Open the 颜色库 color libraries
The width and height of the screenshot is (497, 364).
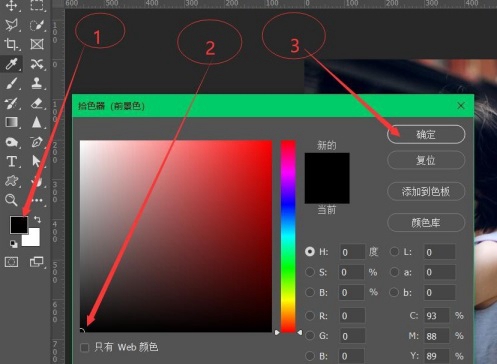point(426,222)
